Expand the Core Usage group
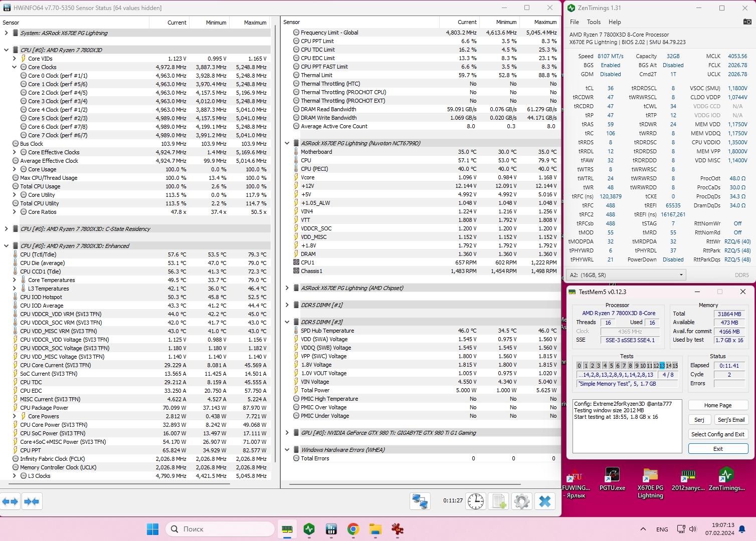756x541 pixels. pyautogui.click(x=14, y=169)
